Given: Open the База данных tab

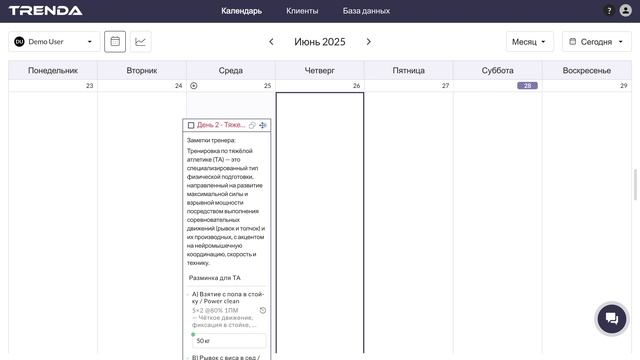Looking at the screenshot, I should pyautogui.click(x=366, y=11).
